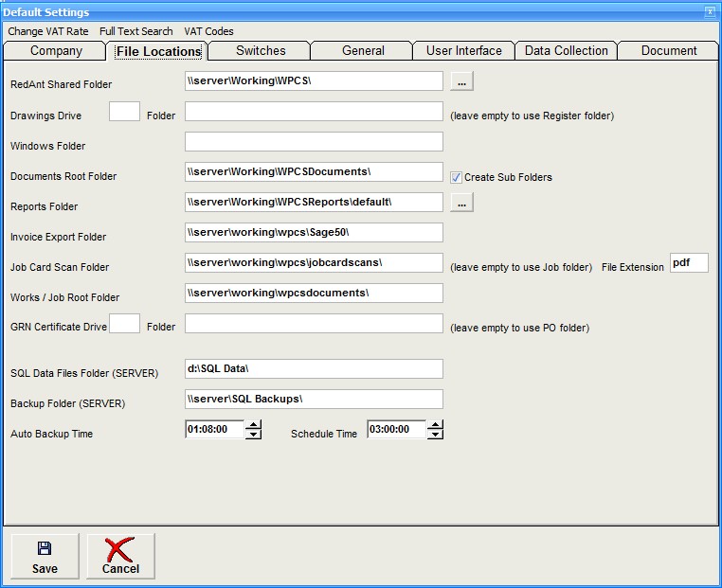Open the User Interface tab
This screenshot has height=588, width=722.
tap(463, 51)
